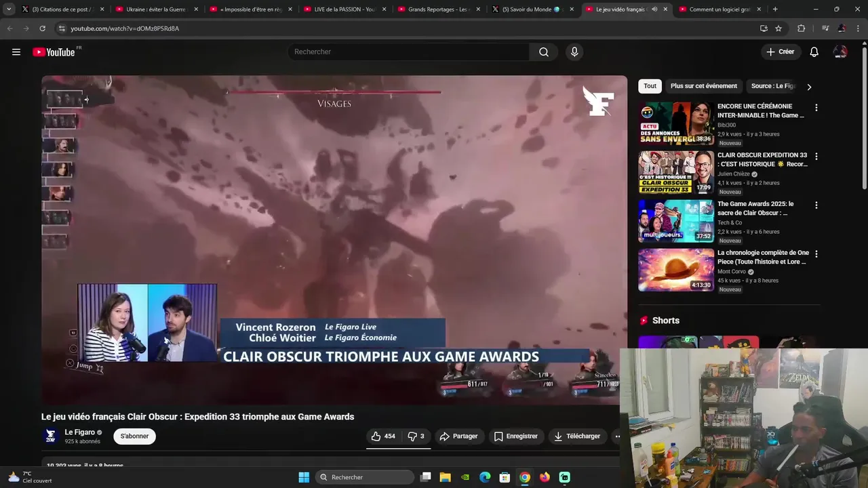Viewport: 868px width, 488px height.
Task: Bookmark this page with the star icon
Action: pyautogui.click(x=778, y=28)
